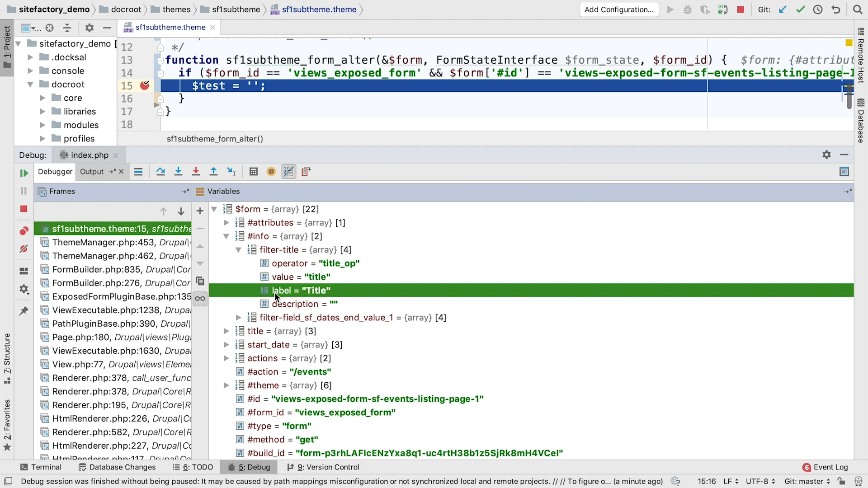Collapse the filter-title array node
Viewport: 868px width, 488px height.
(238, 250)
